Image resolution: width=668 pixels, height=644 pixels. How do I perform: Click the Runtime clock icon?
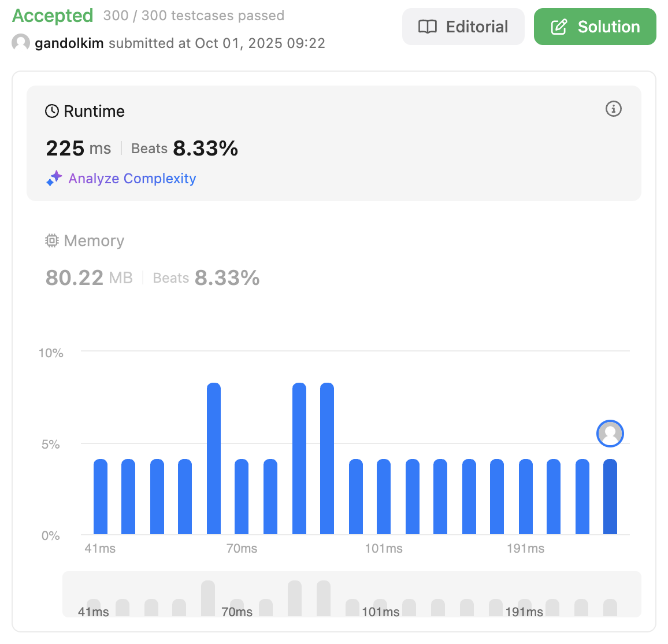pos(52,111)
